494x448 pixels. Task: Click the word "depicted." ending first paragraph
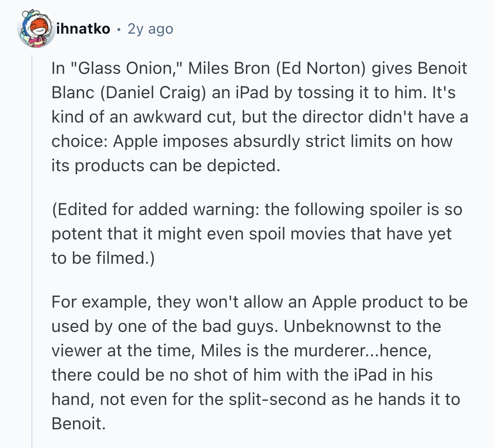(243, 166)
